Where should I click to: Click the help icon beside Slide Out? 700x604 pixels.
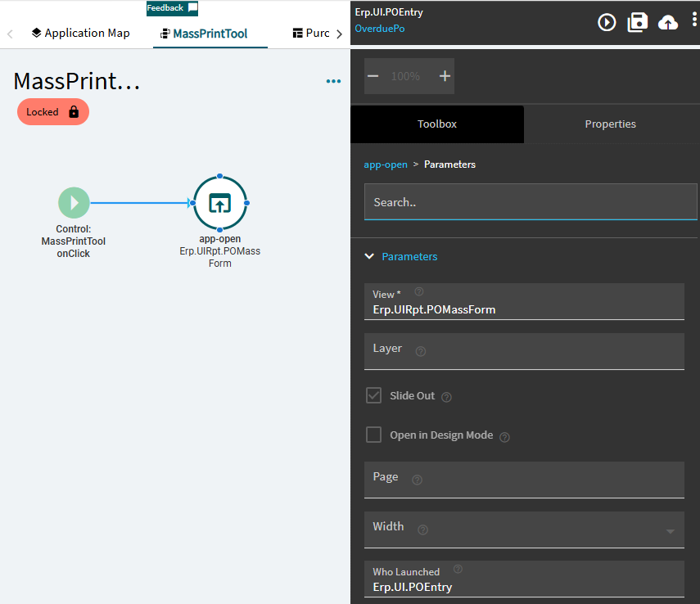(x=446, y=397)
